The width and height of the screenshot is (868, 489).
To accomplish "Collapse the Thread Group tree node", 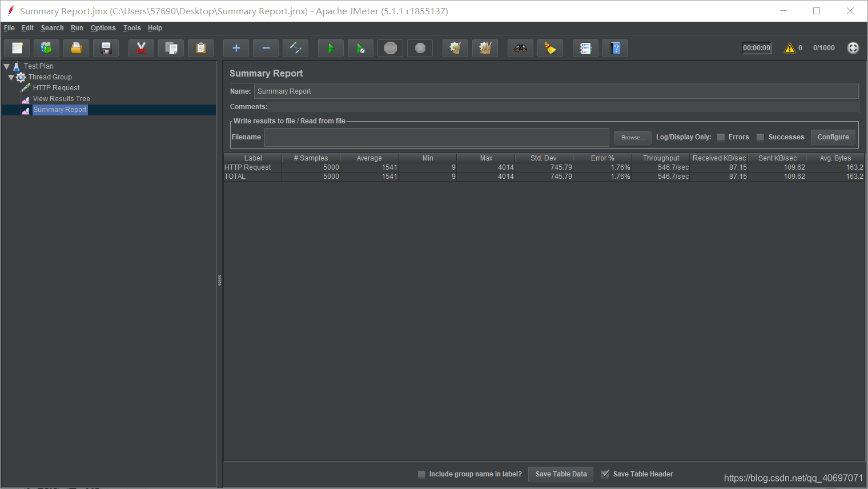I will (x=11, y=77).
